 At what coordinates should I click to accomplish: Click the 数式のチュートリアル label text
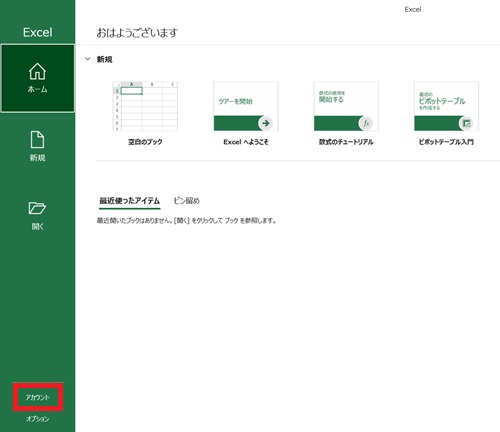pos(346,142)
